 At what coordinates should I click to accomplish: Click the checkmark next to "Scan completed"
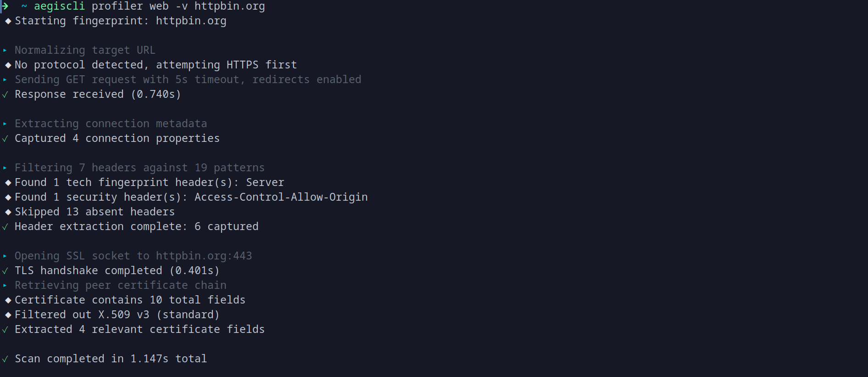(x=5, y=359)
